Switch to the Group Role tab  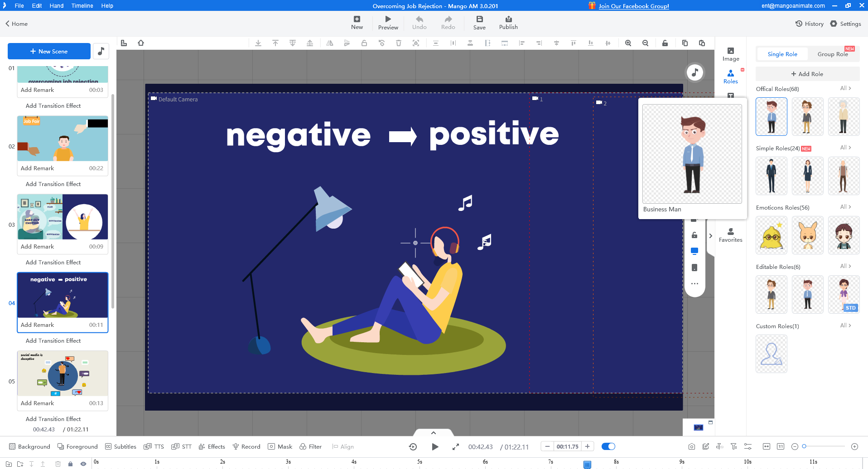point(833,54)
